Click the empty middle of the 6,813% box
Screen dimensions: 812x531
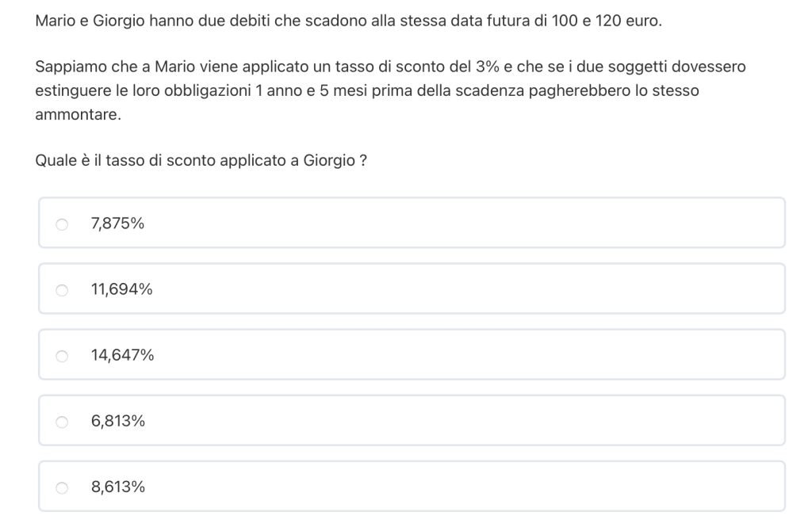click(x=412, y=422)
